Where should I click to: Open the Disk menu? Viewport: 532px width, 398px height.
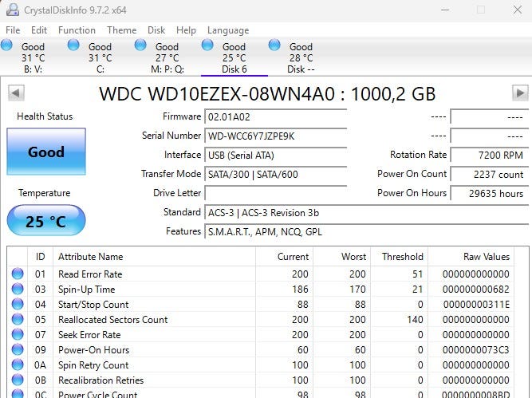156,30
